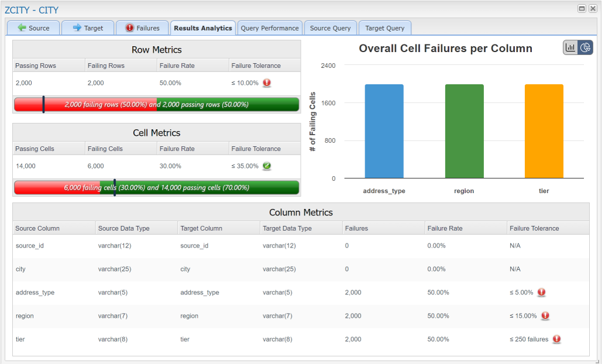This screenshot has height=364, width=605.
Task: Open the Target tab
Action: tap(88, 28)
